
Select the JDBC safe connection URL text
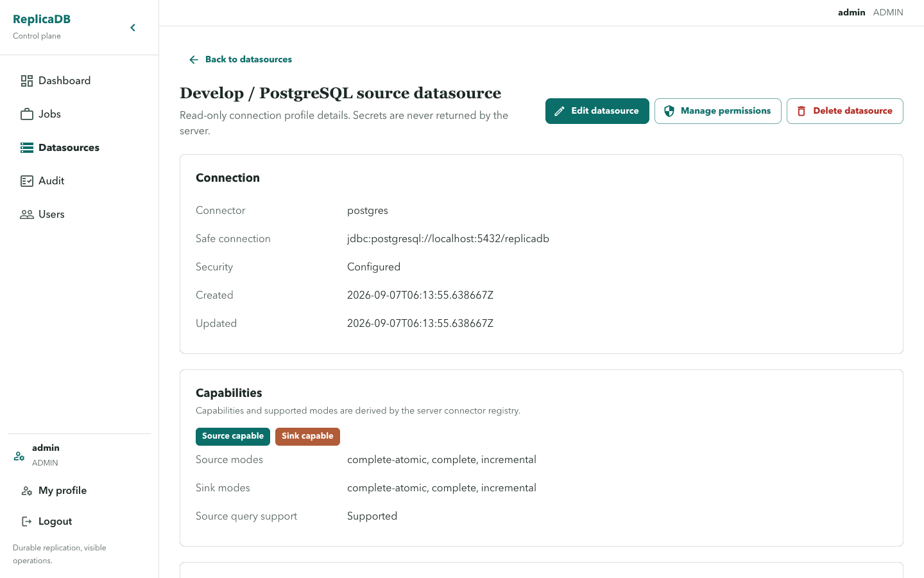click(x=448, y=239)
